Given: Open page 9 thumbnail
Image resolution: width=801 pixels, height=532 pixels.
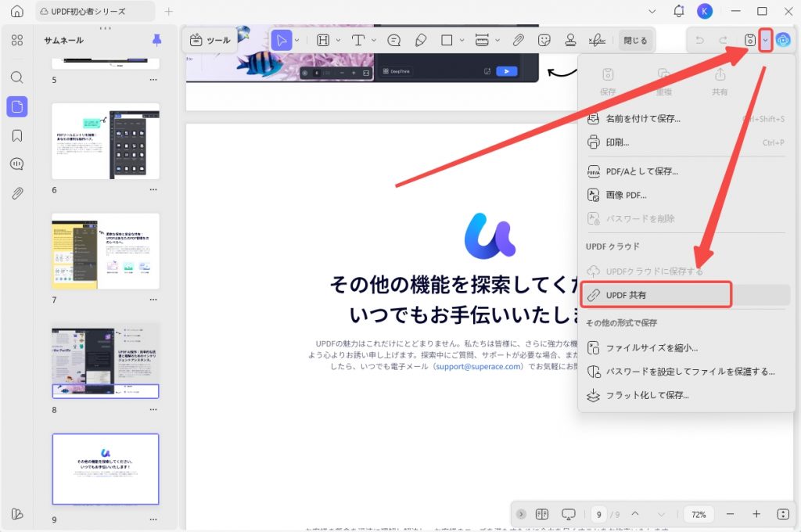Looking at the screenshot, I should click(x=106, y=469).
